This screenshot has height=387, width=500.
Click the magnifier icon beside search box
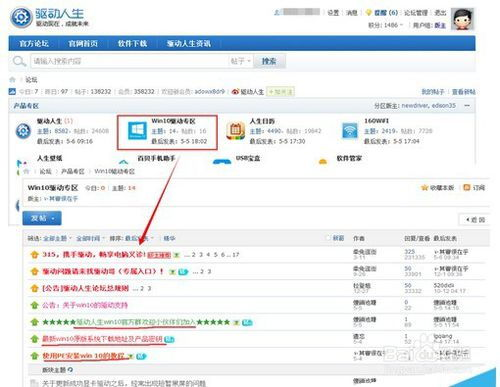click(x=19, y=61)
